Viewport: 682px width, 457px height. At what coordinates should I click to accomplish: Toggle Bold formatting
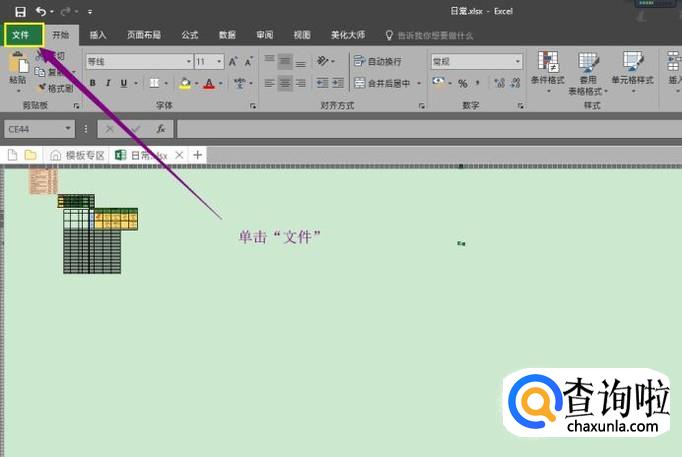pos(91,84)
